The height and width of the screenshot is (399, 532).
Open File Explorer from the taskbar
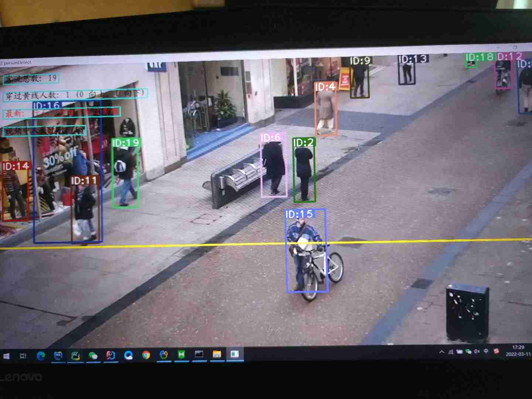click(x=217, y=354)
